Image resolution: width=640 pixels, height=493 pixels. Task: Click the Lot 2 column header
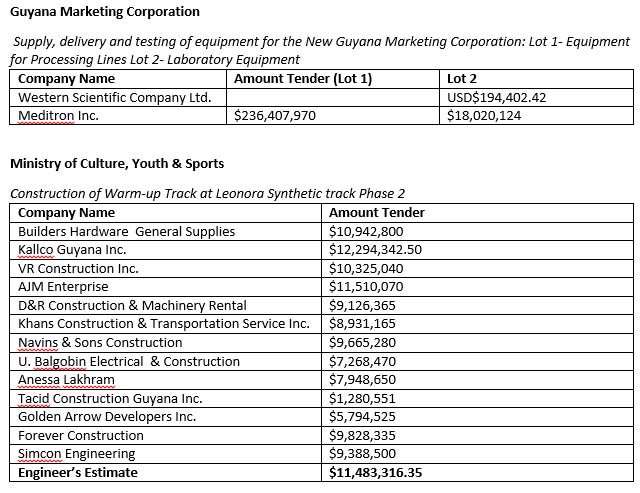(463, 79)
